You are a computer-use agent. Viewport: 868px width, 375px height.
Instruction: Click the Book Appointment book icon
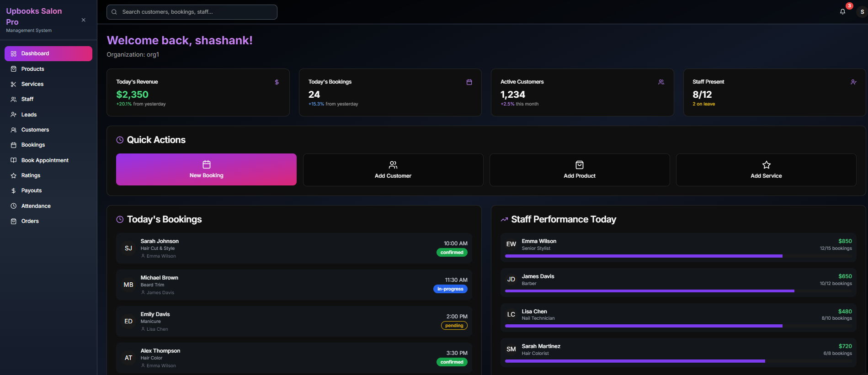(13, 160)
